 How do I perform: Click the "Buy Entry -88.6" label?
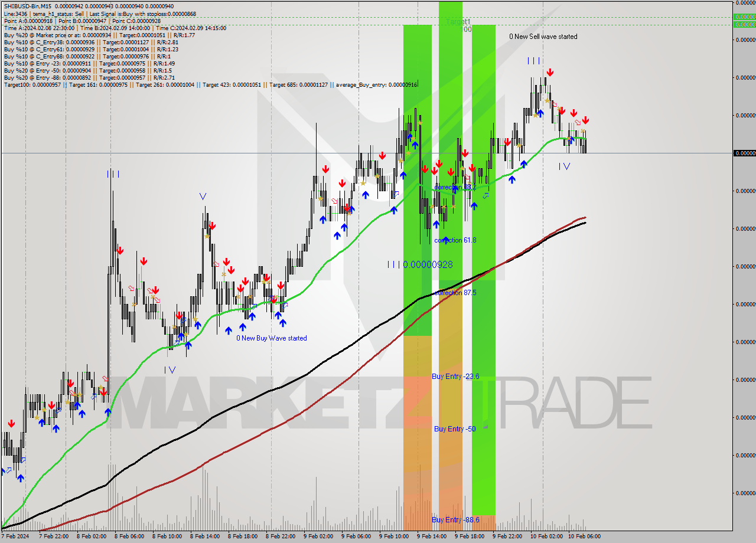(455, 520)
